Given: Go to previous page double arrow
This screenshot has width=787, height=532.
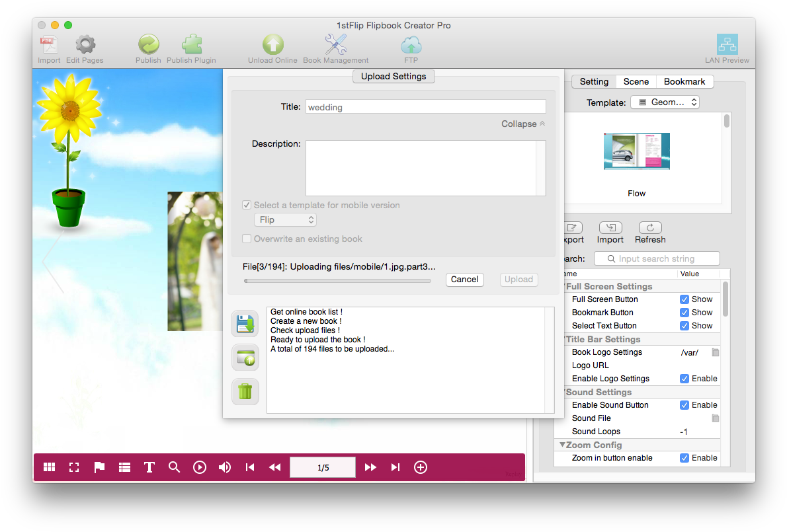Looking at the screenshot, I should (274, 467).
